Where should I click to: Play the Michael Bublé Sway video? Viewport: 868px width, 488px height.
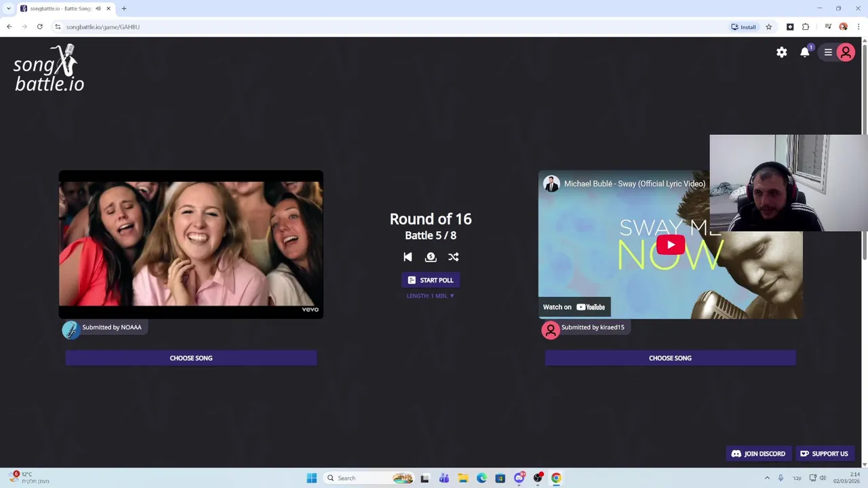coord(670,245)
